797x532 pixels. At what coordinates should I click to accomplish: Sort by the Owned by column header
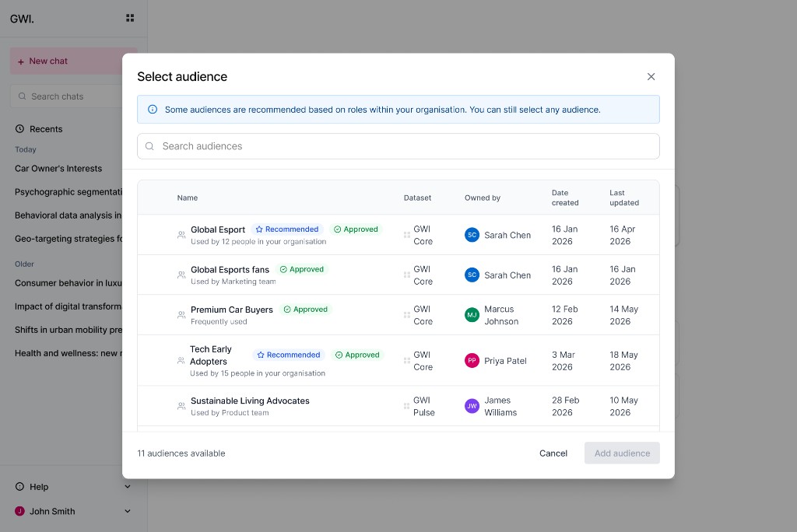coord(483,198)
